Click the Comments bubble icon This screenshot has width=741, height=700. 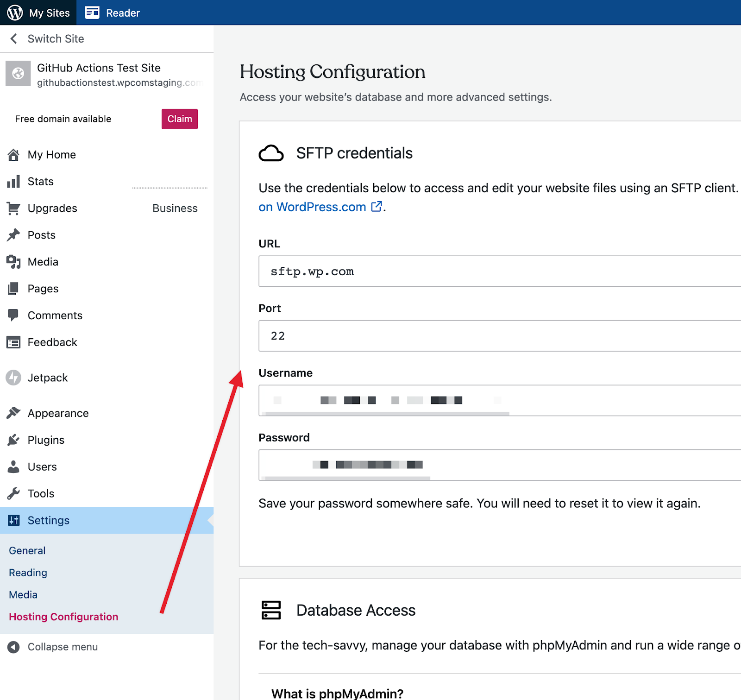coord(13,315)
